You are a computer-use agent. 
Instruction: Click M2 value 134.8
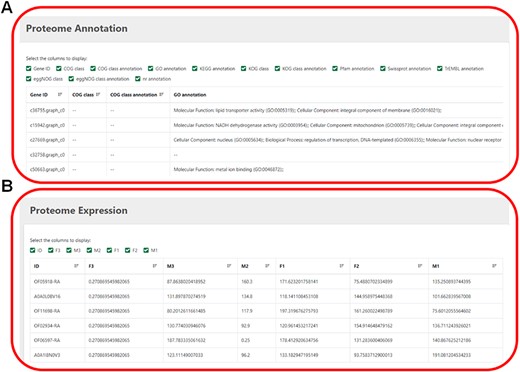tap(247, 296)
